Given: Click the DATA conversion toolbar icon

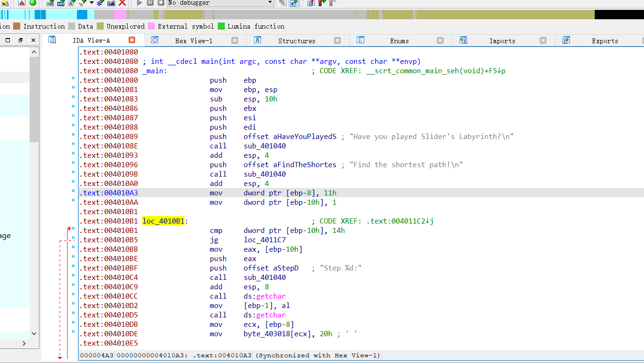Looking at the screenshot, I should point(61,3).
